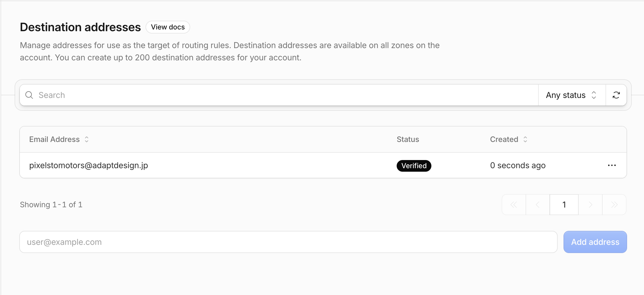Click the Add address button

[x=595, y=242]
